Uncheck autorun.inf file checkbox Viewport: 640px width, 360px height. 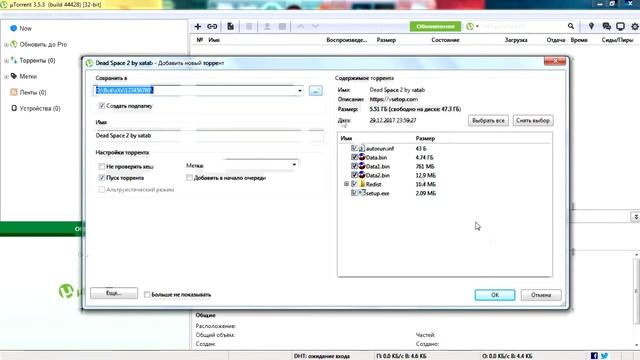coord(354,149)
